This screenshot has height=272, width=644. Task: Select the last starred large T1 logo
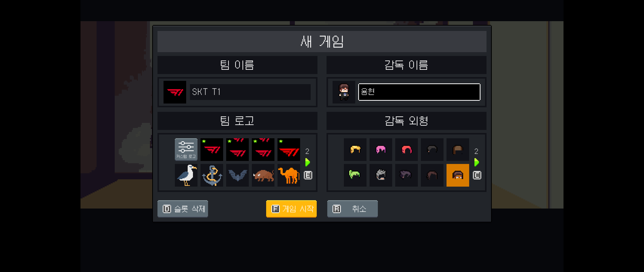[x=289, y=149]
